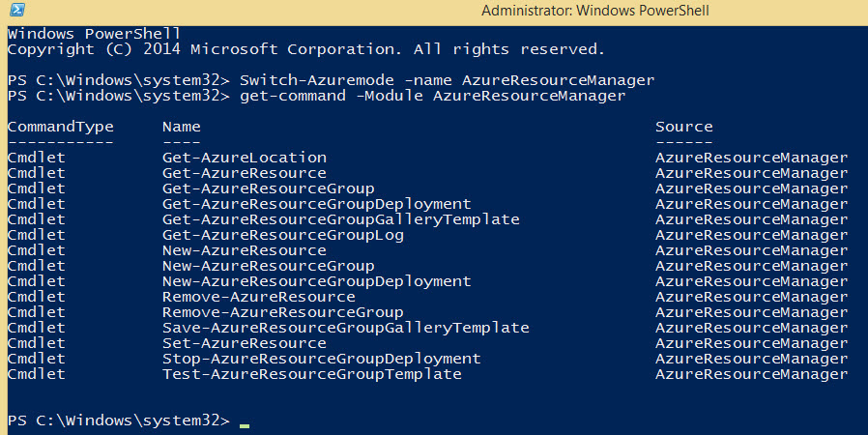The width and height of the screenshot is (868, 435).
Task: Click the 'Switch-Azuremode -name AzureResourceManager' command line
Action: [447, 80]
